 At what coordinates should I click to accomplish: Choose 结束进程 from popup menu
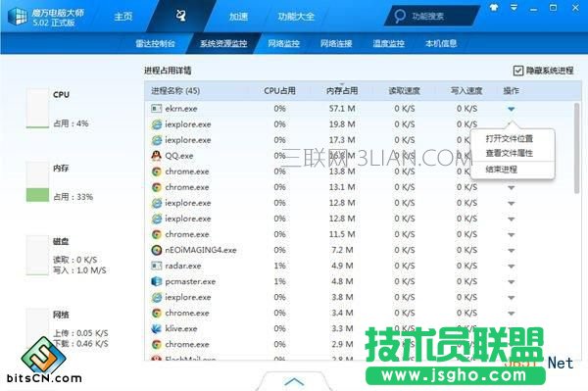point(502,170)
